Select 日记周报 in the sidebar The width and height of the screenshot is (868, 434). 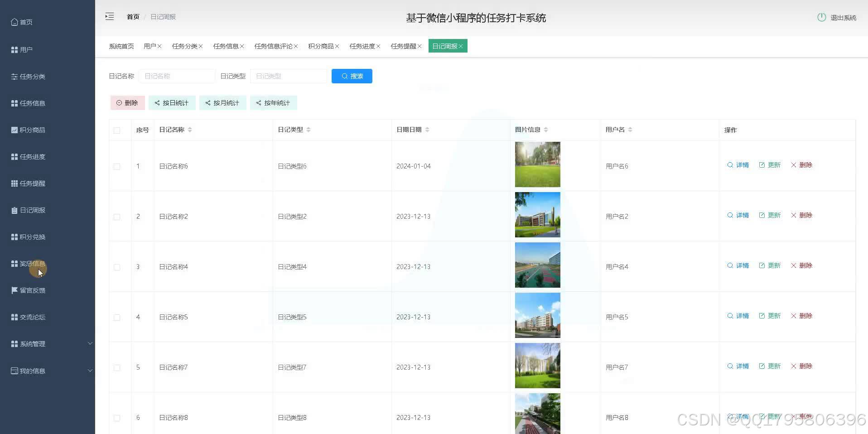28,210
